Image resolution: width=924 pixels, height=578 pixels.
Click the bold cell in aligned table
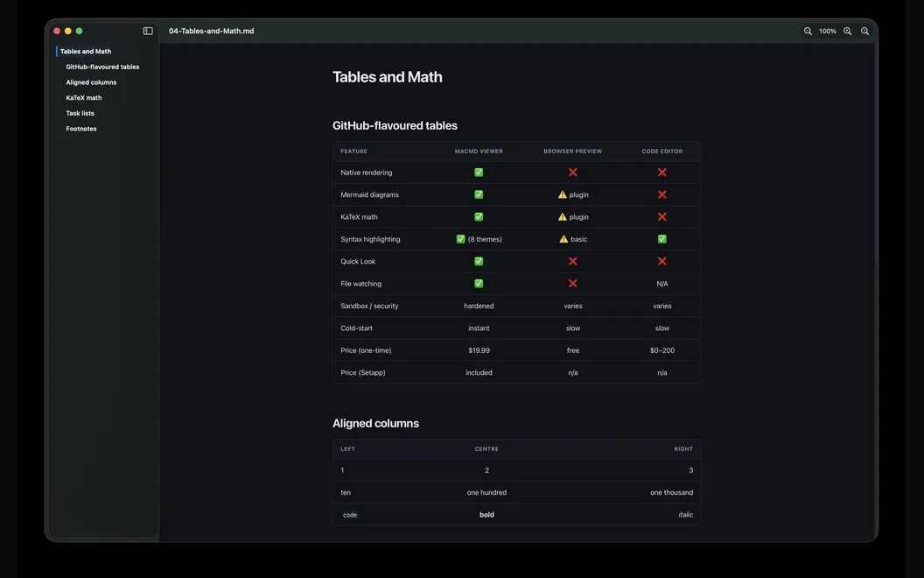486,515
